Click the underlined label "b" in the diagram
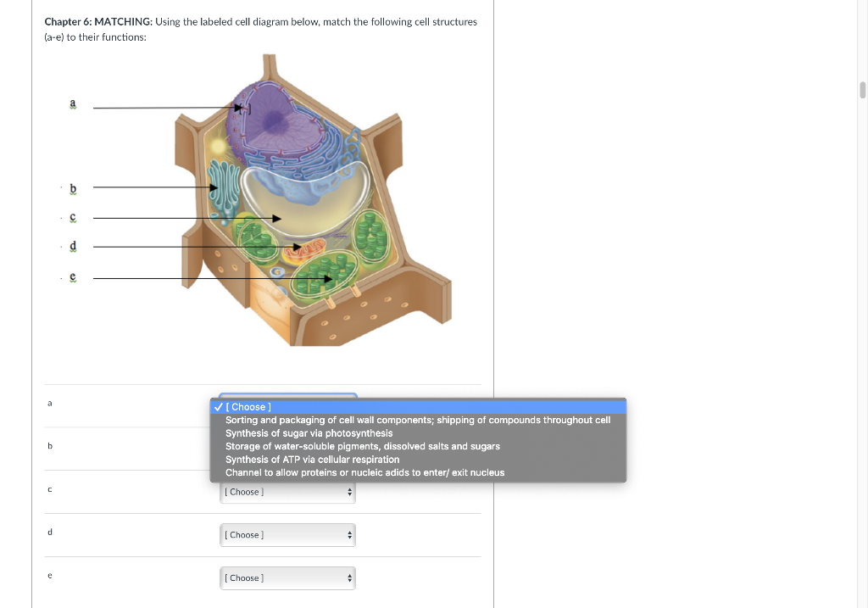Screen dimensions: 868x608 [x=72, y=188]
